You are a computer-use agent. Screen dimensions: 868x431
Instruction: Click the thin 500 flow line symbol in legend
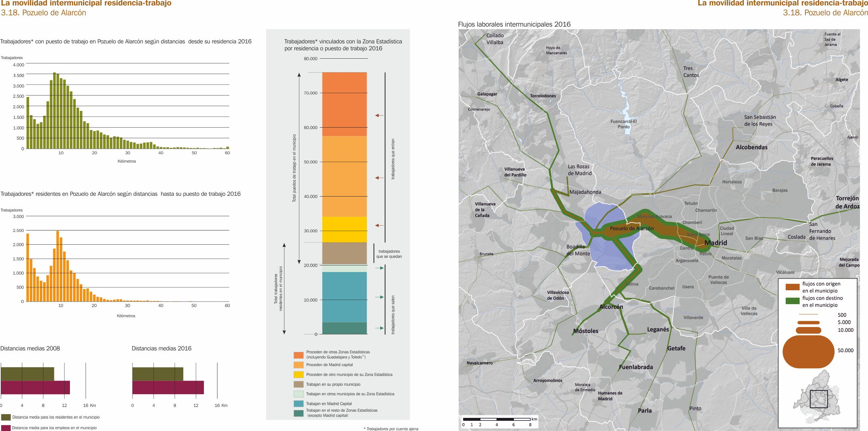coord(809,314)
